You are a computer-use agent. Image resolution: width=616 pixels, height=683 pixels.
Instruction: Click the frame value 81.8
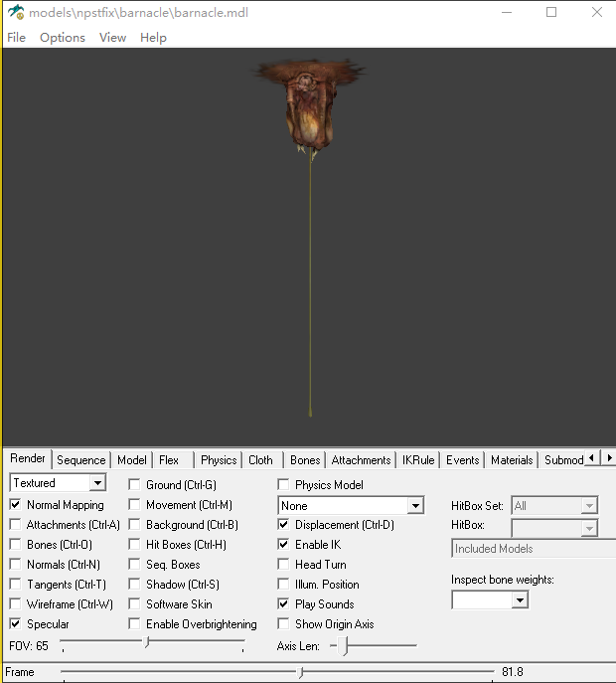[x=513, y=672]
